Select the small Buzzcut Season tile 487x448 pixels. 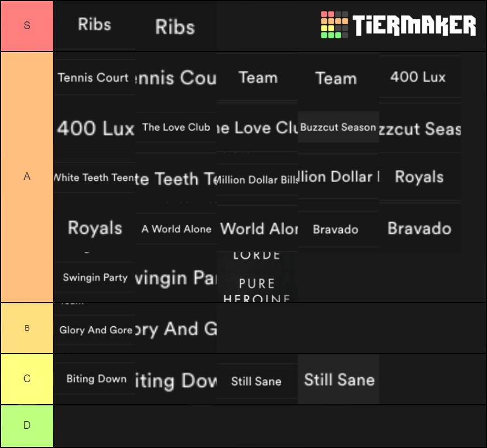coord(338,127)
